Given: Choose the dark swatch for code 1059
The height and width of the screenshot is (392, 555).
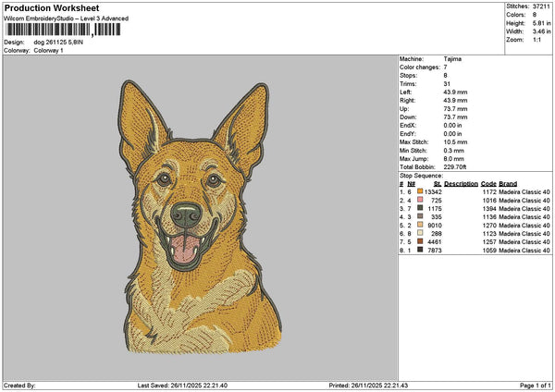Looking at the screenshot, I should pos(420,250).
